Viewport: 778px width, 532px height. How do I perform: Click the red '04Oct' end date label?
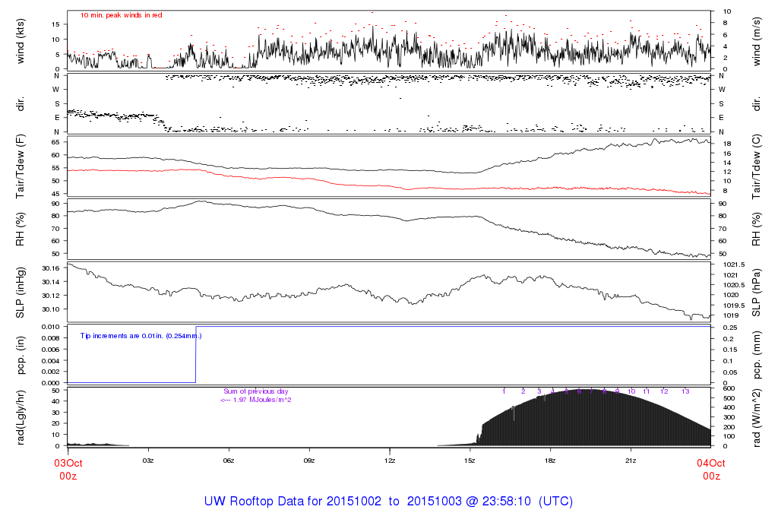click(x=710, y=463)
